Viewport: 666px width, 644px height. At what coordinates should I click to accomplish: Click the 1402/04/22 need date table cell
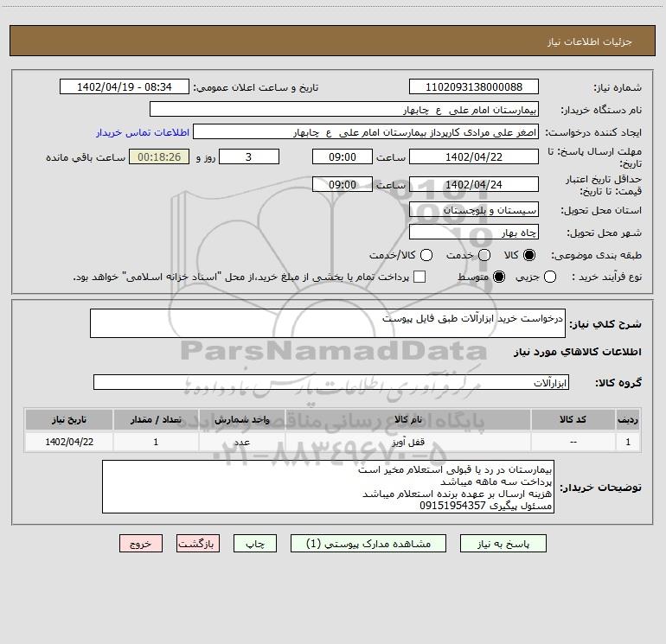tap(69, 442)
